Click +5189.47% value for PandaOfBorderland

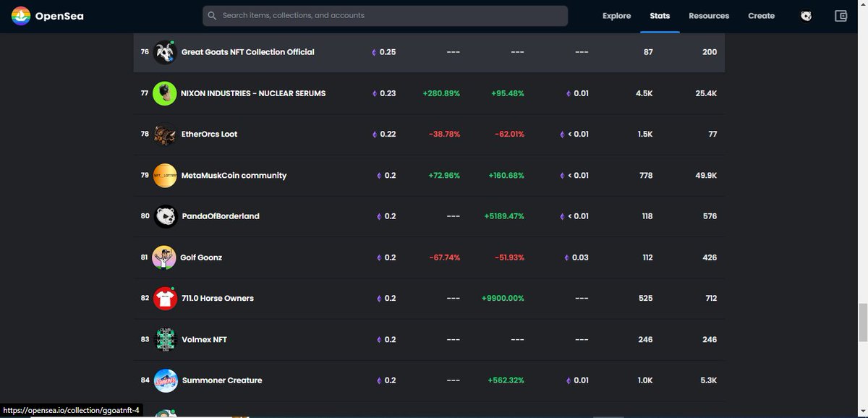click(x=503, y=216)
